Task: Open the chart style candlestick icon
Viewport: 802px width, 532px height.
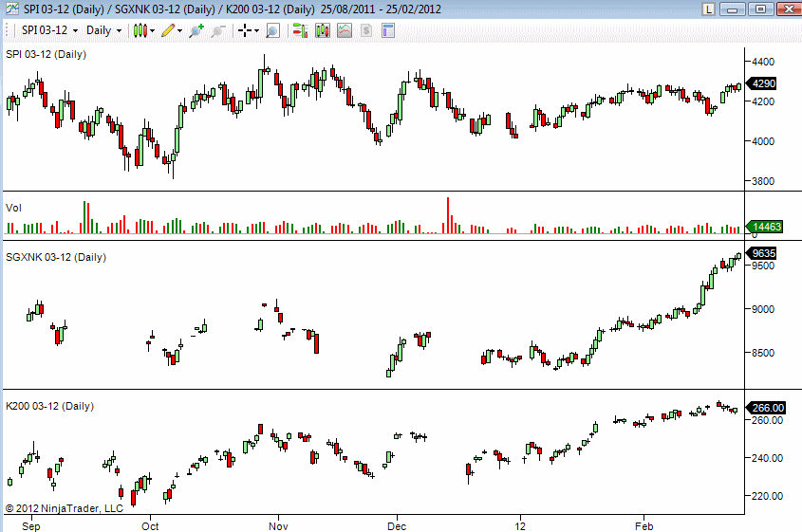Action: click(x=140, y=30)
